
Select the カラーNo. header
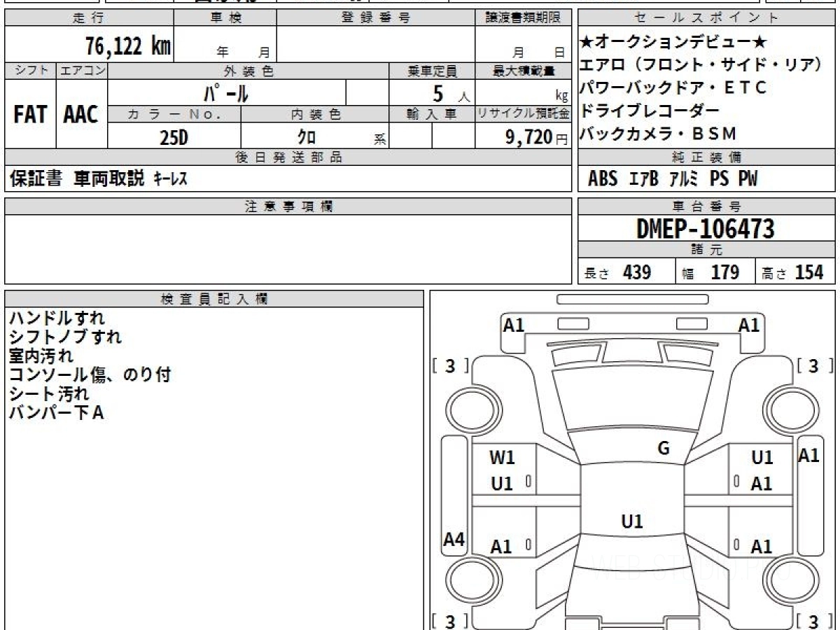tap(174, 114)
